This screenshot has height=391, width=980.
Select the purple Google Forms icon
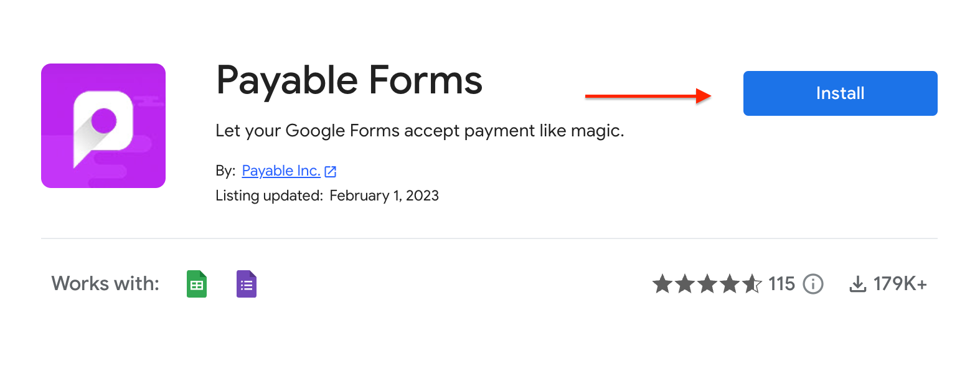click(247, 284)
